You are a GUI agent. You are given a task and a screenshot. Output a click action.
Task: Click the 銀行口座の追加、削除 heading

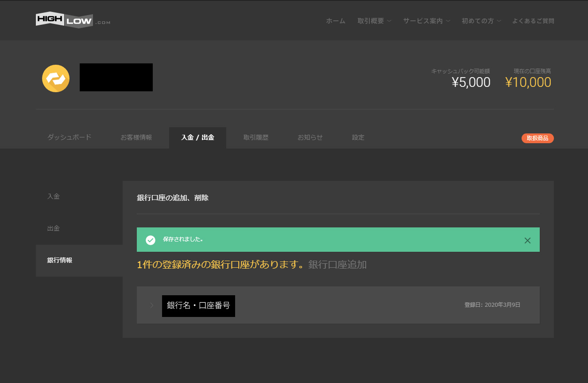point(173,198)
